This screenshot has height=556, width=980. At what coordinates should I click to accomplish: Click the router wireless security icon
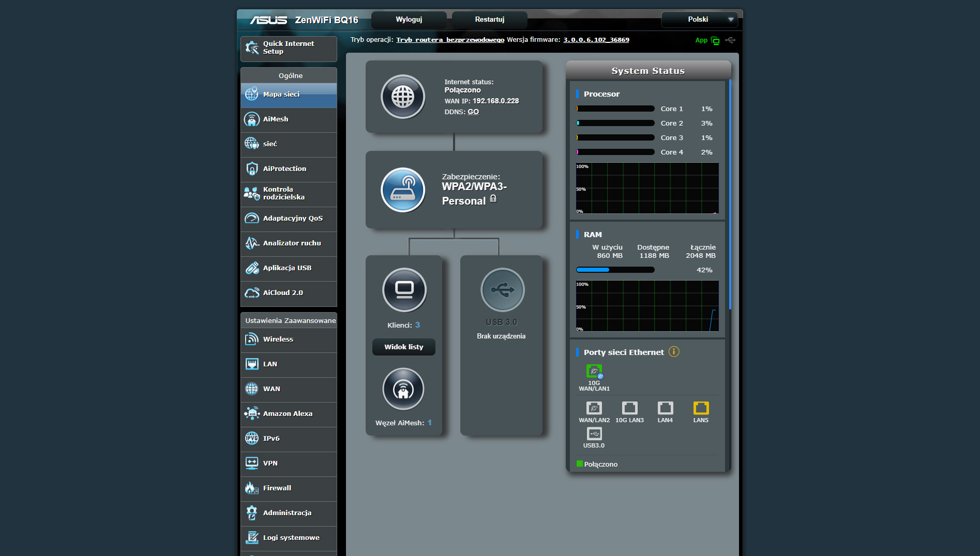(403, 190)
